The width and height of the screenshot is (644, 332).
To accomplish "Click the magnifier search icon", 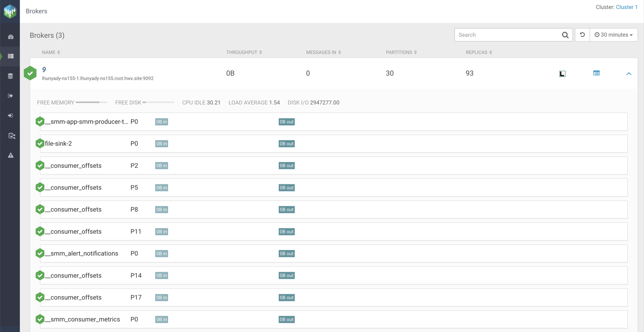I will point(565,35).
